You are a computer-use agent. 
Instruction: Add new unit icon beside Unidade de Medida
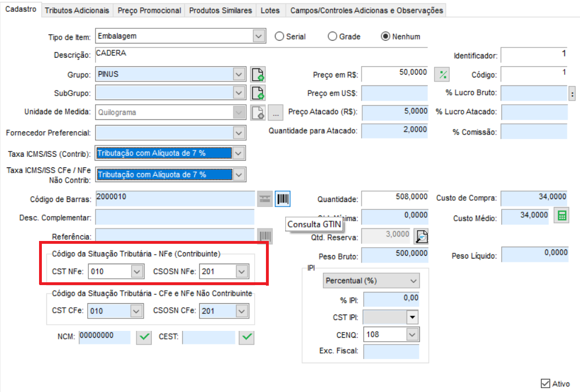pyautogui.click(x=258, y=113)
